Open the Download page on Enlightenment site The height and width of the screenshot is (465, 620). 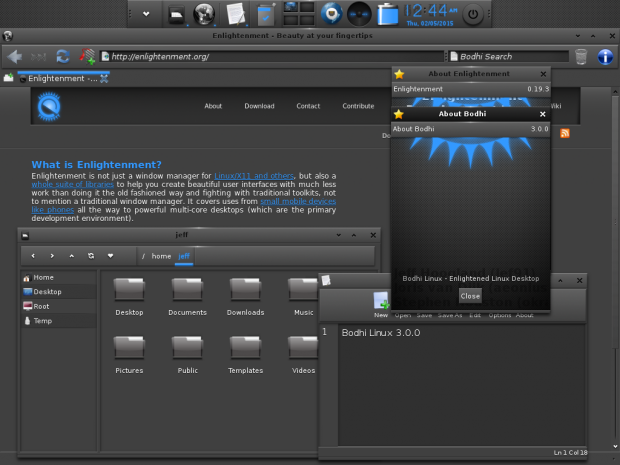point(259,106)
